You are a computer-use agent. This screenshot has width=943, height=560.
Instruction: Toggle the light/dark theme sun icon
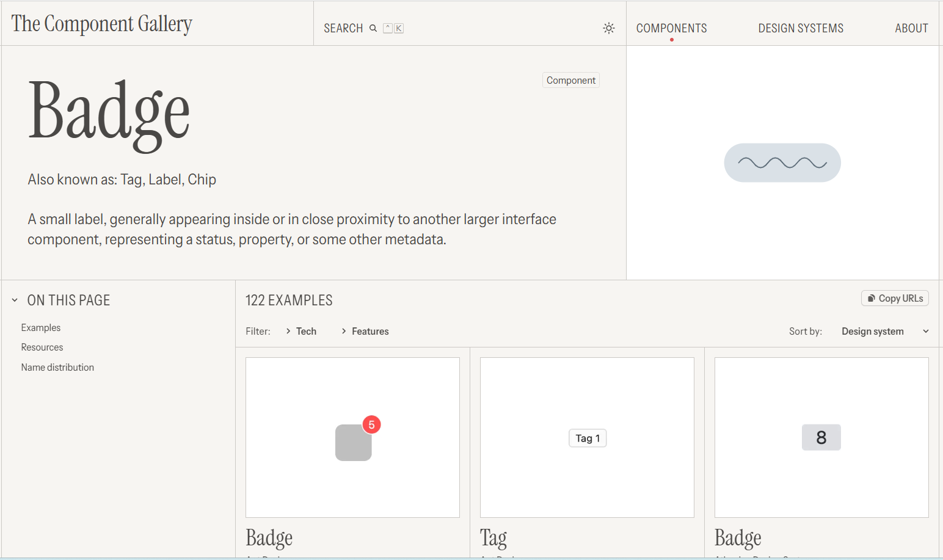(608, 28)
